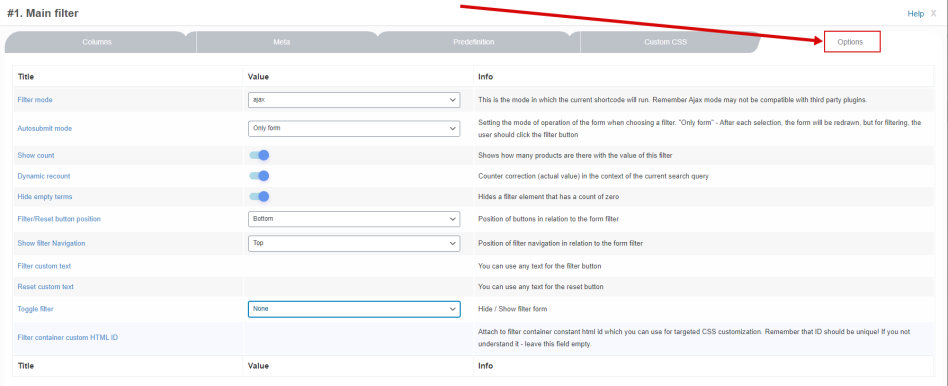Click the Show count title label
The image size is (948, 386).
pos(36,155)
